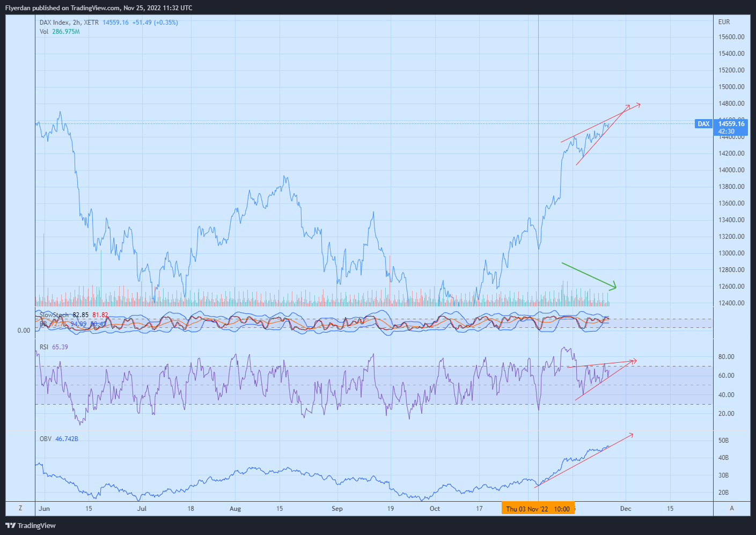Click the RSI 60.00 axis label
The width and height of the screenshot is (756, 535).
pyautogui.click(x=726, y=376)
